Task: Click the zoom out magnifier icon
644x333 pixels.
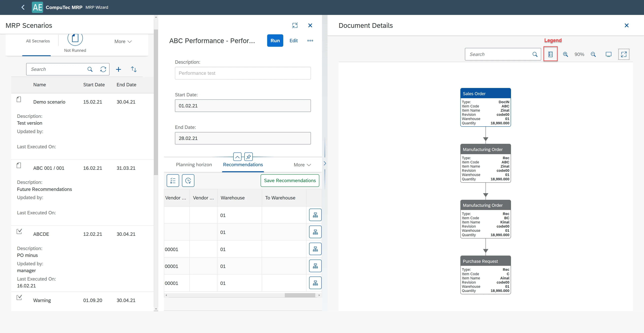Action: [x=593, y=54]
